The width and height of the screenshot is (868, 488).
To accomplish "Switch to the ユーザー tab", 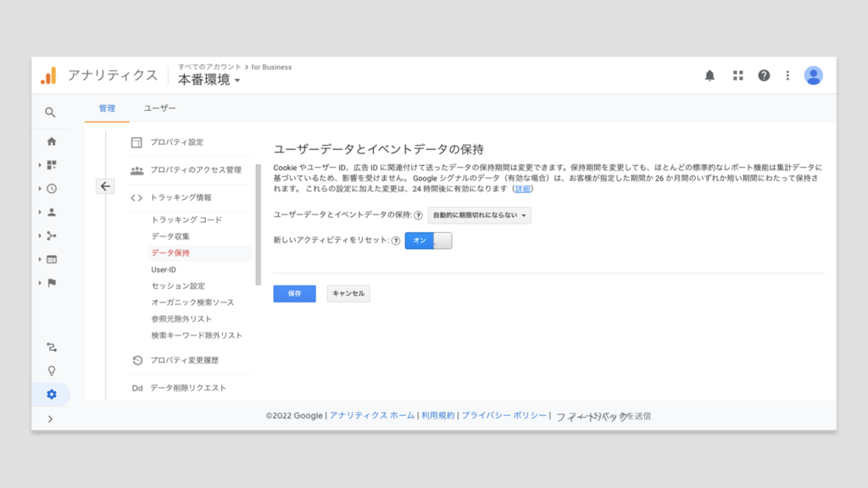I will pyautogui.click(x=159, y=108).
